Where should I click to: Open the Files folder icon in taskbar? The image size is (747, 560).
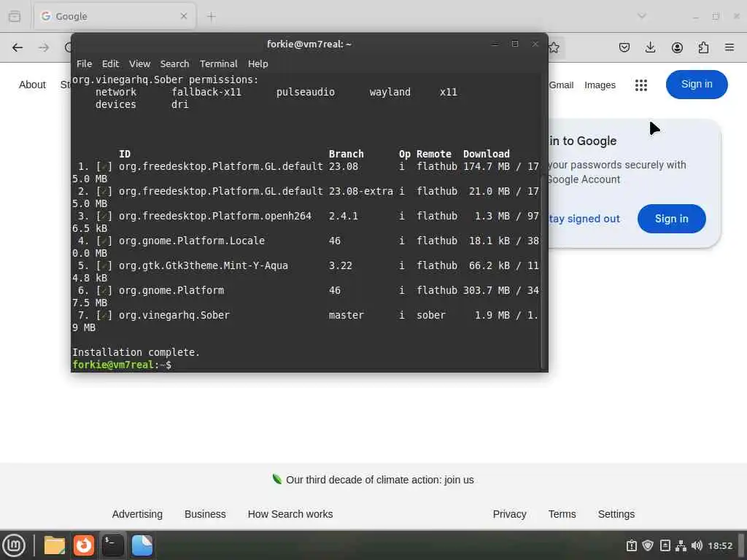[x=54, y=545]
